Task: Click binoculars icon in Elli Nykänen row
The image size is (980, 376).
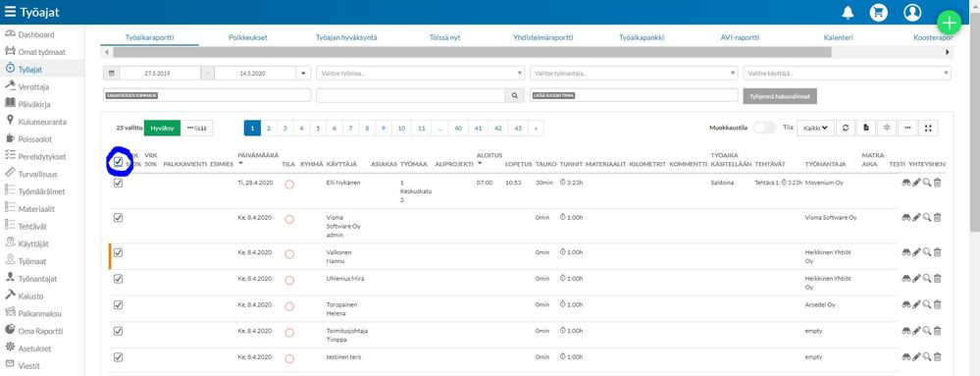Action: point(905,183)
